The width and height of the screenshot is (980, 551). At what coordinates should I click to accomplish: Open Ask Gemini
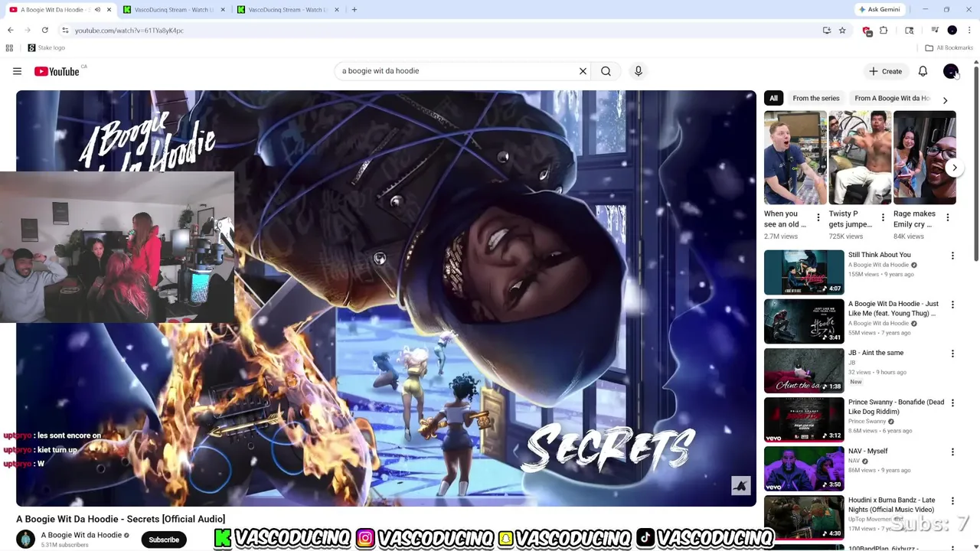tap(879, 9)
